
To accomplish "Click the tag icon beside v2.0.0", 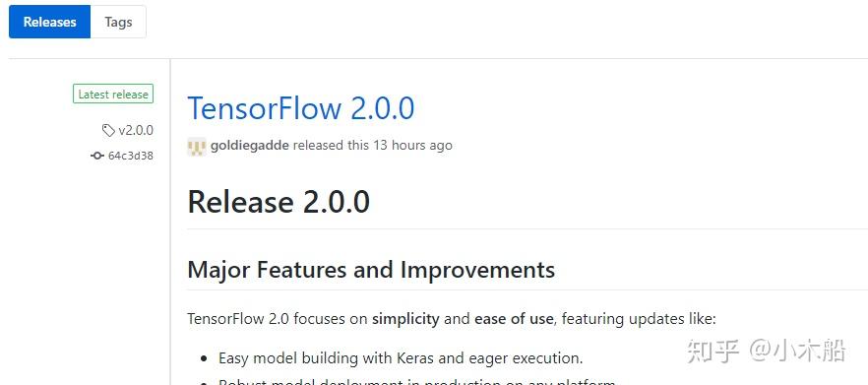I will 108,131.
